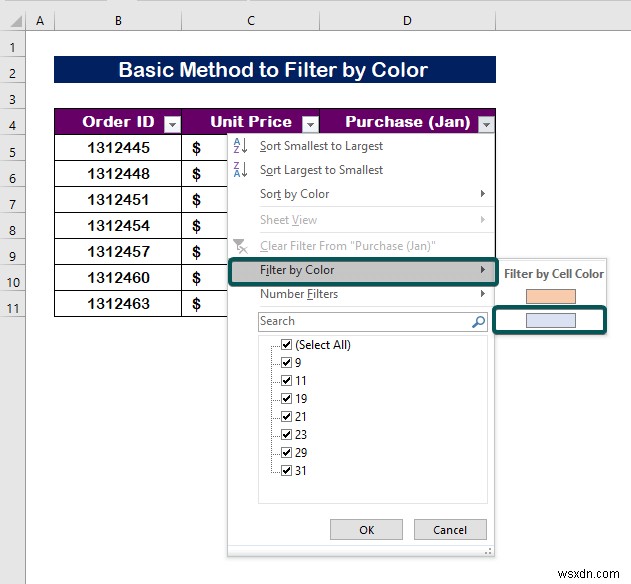
Task: Open the Order ID filter dropdown
Action: (x=172, y=124)
